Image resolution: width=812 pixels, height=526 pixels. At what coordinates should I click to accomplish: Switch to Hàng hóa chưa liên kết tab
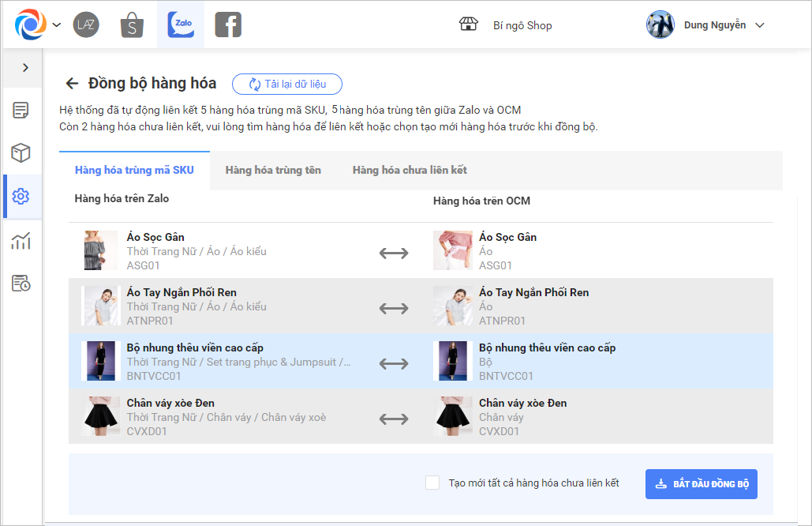(x=410, y=170)
